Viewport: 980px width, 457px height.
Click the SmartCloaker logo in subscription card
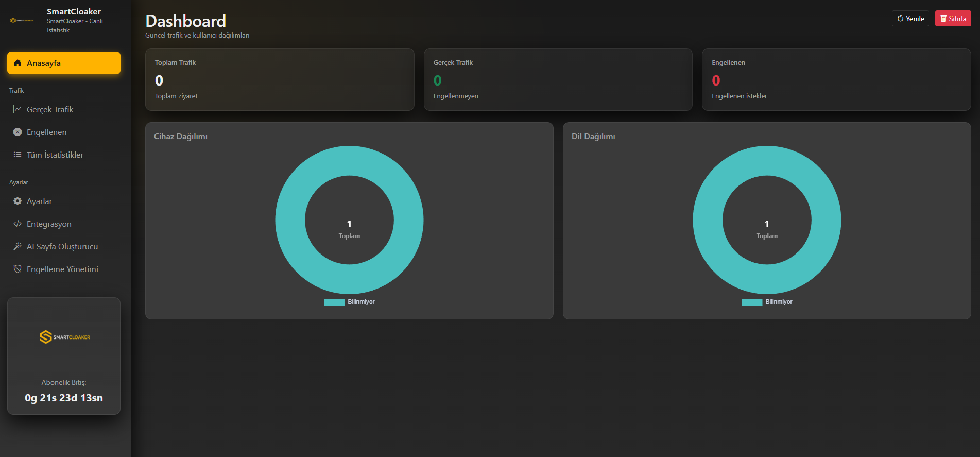click(x=64, y=337)
